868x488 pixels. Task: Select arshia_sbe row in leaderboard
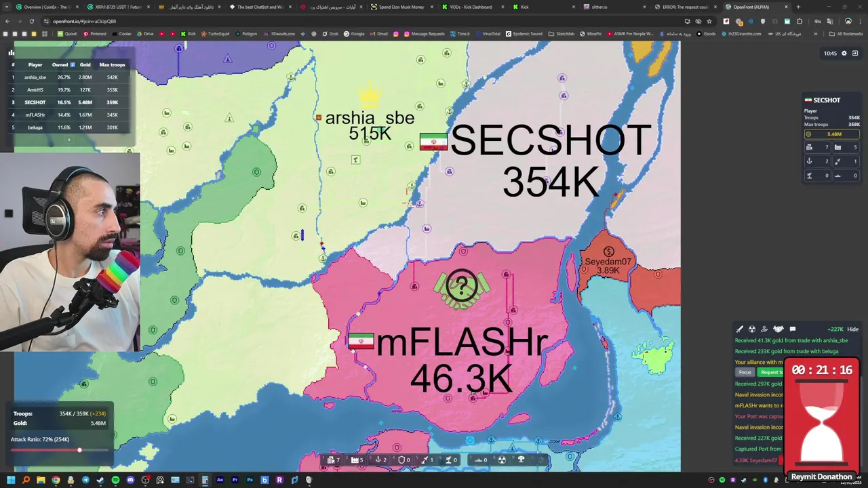[68, 77]
